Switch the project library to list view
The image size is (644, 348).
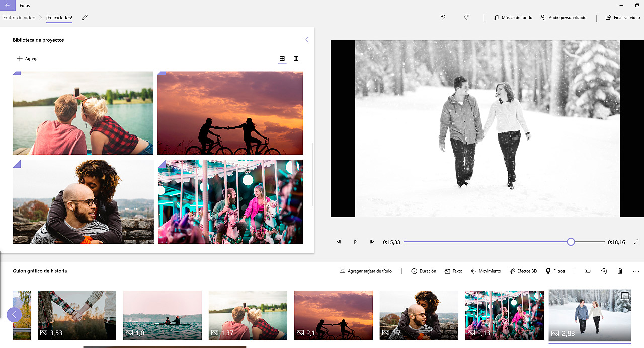(282, 58)
